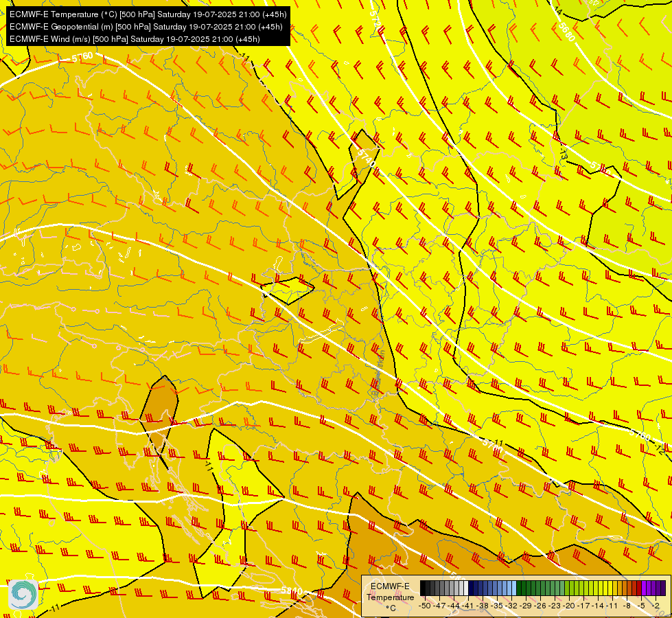Click the white swatch above -41 in the legend
This screenshot has height=618, width=672.
[x=466, y=588]
